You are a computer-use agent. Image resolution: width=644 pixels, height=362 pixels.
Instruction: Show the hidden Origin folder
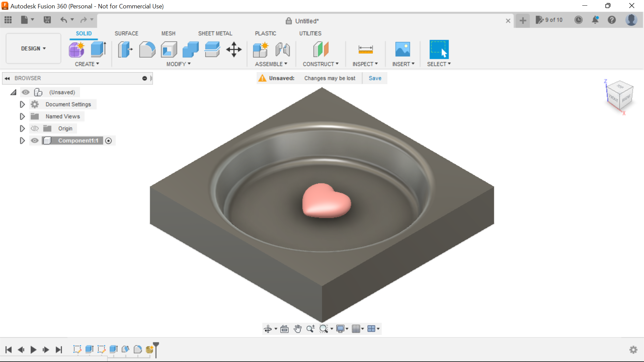point(35,128)
